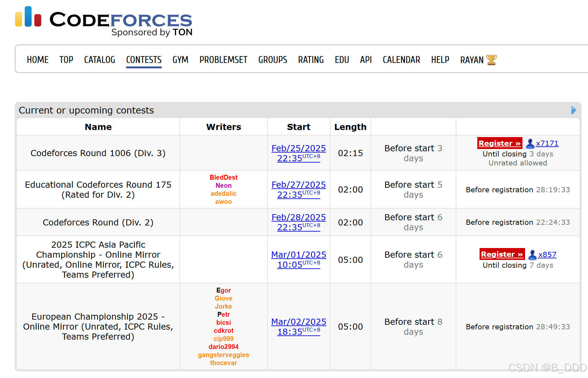Image resolution: width=588 pixels, height=378 pixels.
Task: Click the Feb/25/2025 22:35 start time link
Action: click(299, 153)
